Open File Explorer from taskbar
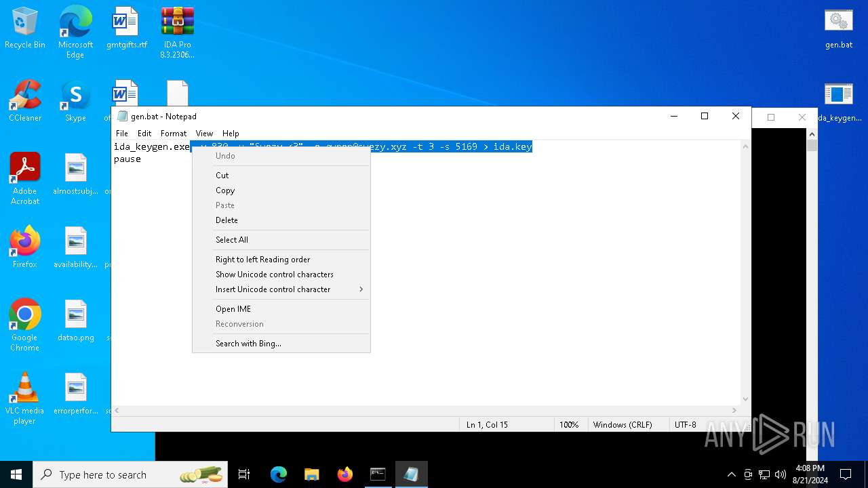 click(311, 474)
